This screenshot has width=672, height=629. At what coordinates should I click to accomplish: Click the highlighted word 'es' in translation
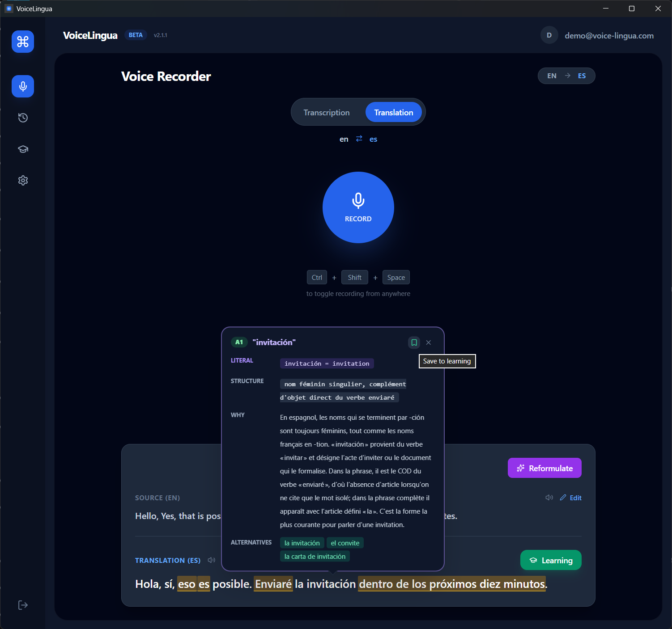point(204,584)
